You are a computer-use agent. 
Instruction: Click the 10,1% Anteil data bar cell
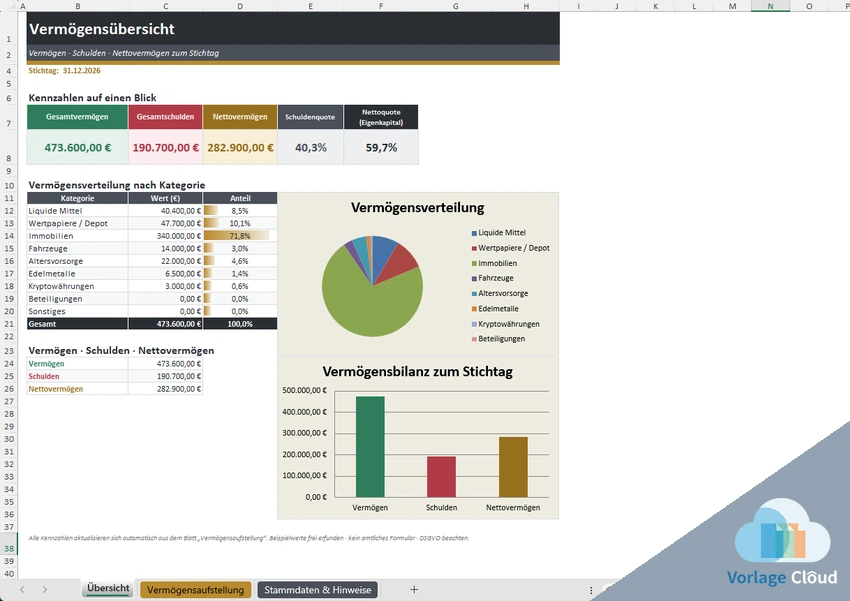pyautogui.click(x=240, y=223)
